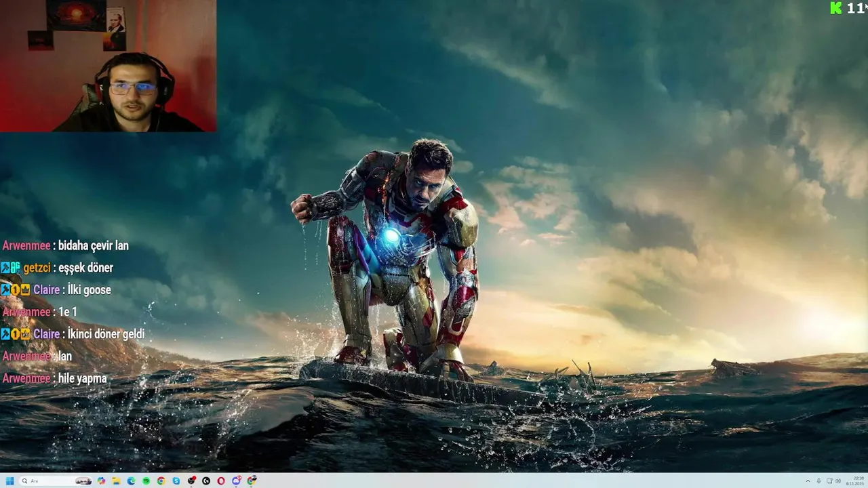This screenshot has width=868, height=488.
Task: Open network settings from the tray icon
Action: click(829, 481)
